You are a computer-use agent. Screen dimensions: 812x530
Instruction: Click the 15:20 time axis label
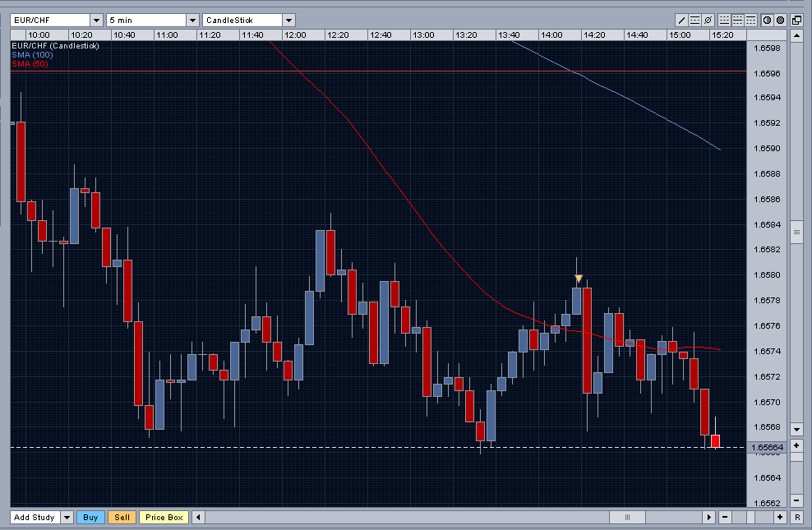click(722, 35)
